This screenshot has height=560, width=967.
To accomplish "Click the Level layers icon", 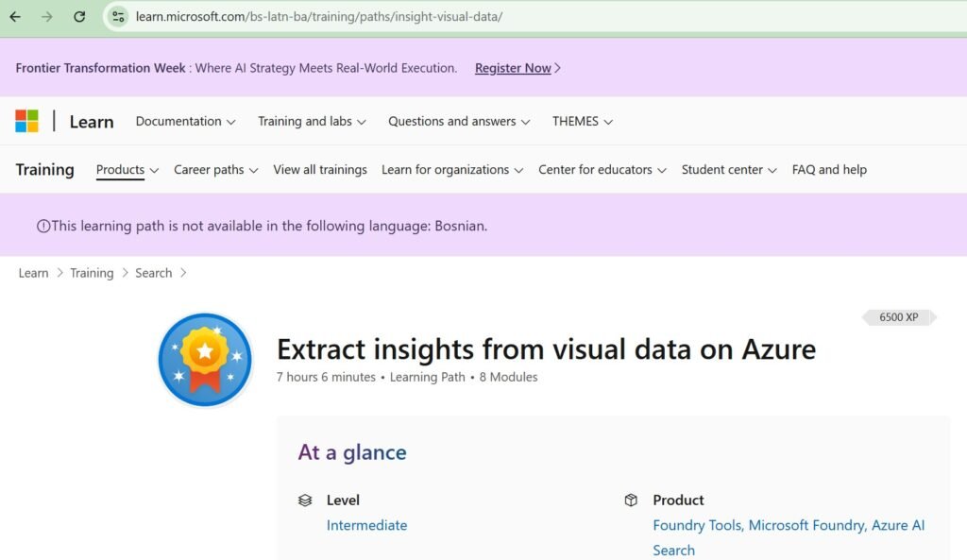I will [x=305, y=501].
